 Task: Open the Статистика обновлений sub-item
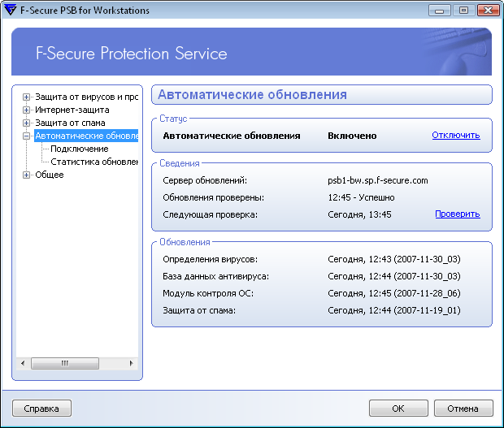click(94, 162)
